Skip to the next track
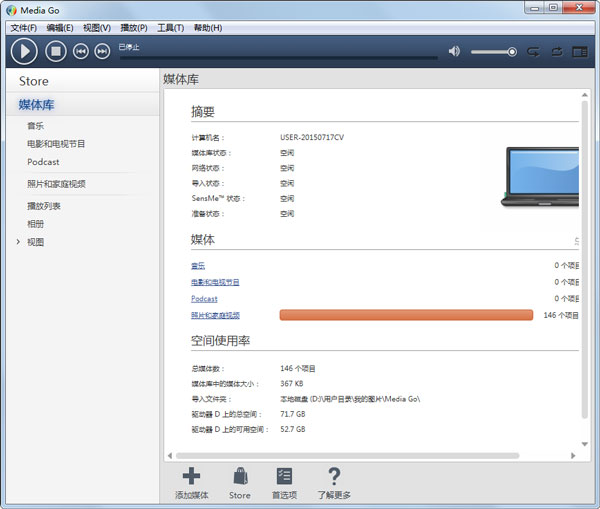 point(102,51)
